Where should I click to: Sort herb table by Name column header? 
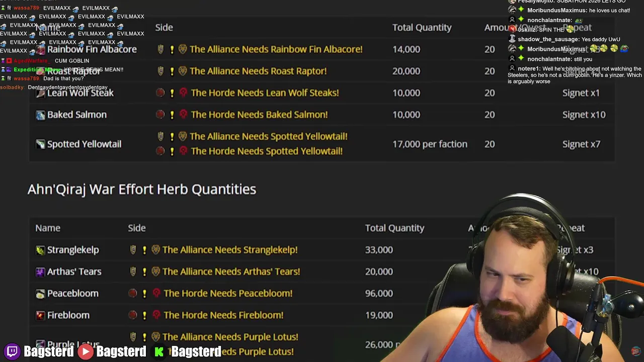(48, 228)
